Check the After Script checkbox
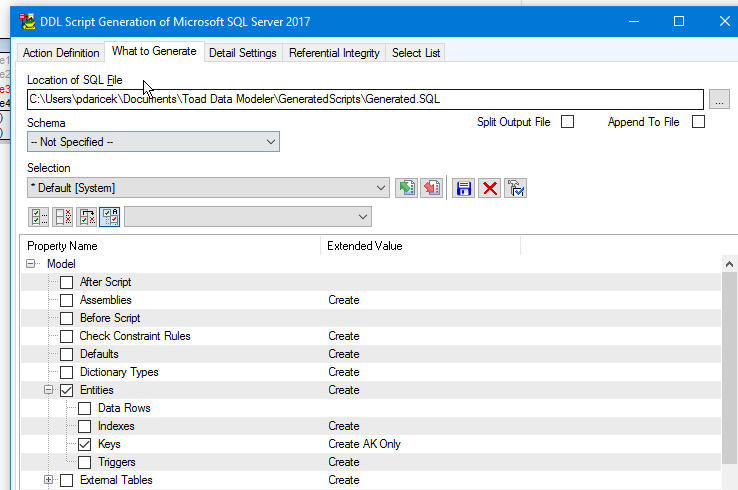 point(66,282)
